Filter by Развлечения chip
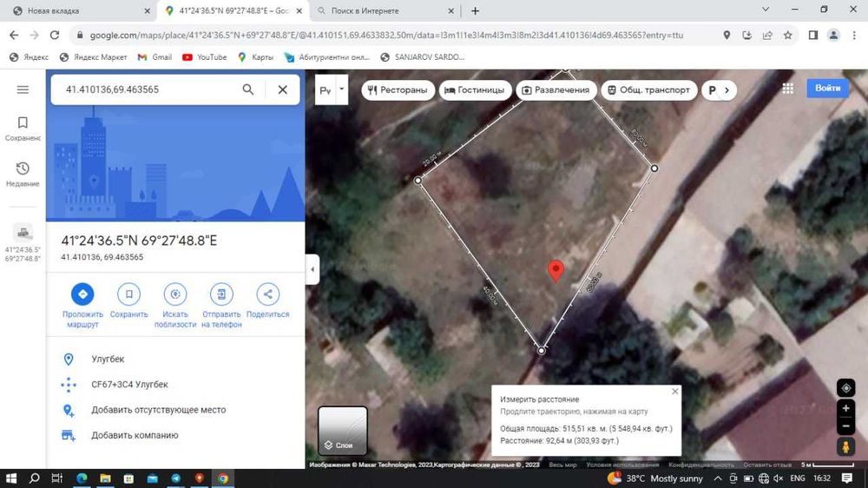868x488 pixels. [x=556, y=89]
